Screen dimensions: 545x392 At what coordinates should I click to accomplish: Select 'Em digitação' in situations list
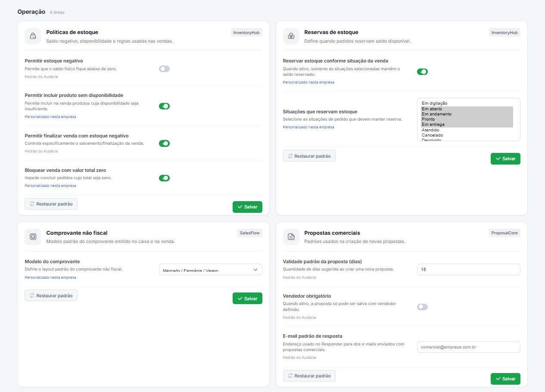(x=467, y=103)
